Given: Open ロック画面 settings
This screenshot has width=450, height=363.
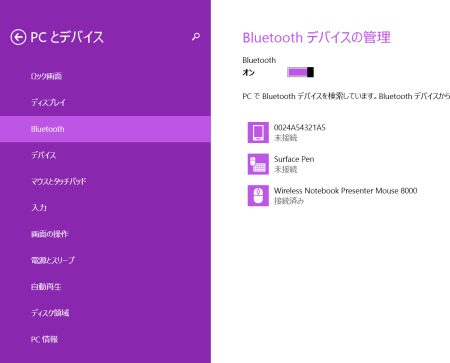Looking at the screenshot, I should [x=105, y=76].
